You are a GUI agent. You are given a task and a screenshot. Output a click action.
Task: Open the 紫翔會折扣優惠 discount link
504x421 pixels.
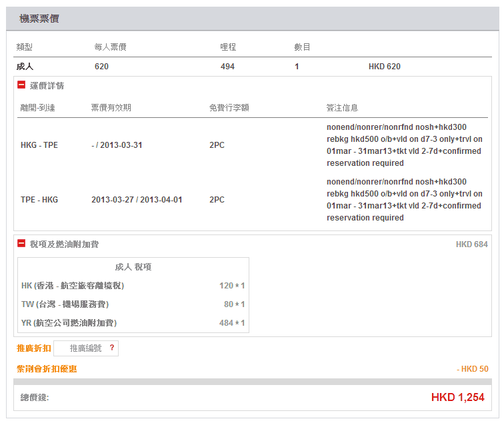[47, 368]
